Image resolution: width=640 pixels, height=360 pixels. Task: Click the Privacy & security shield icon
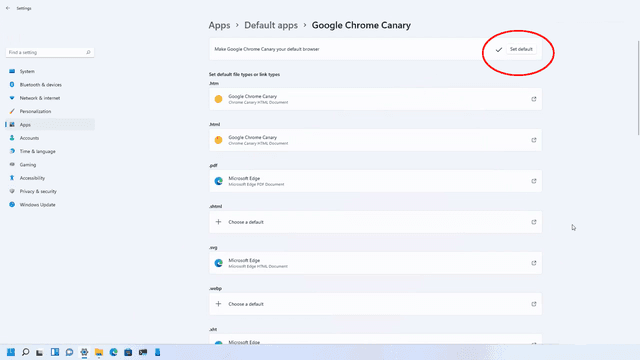tap(12, 191)
